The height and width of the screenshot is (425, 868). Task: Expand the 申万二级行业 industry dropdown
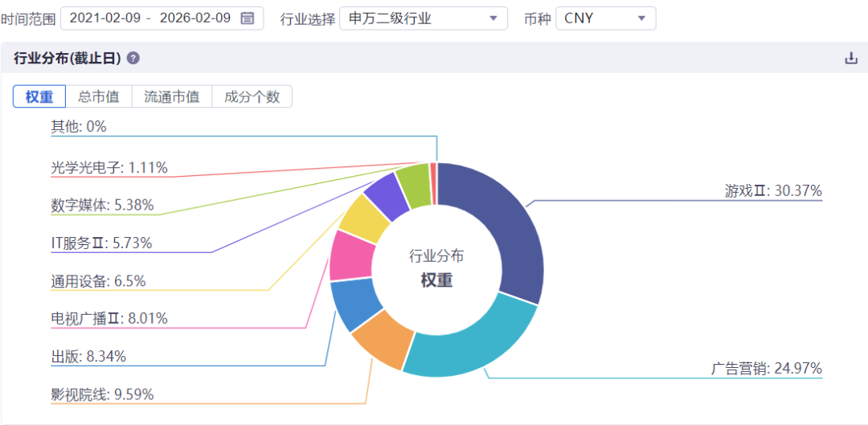(424, 18)
